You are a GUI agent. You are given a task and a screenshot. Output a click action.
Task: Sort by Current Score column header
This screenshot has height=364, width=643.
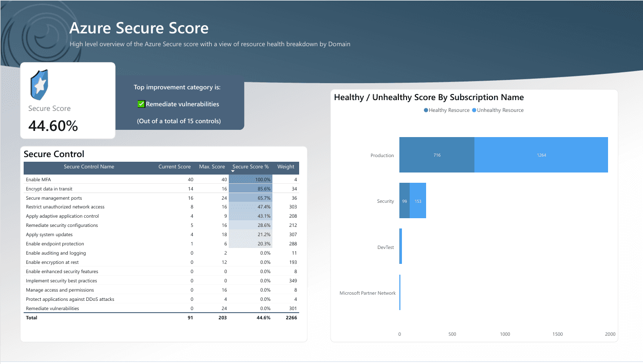175,167
